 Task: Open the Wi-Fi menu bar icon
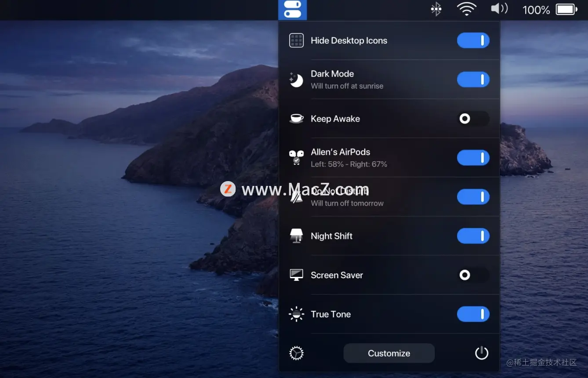pos(467,9)
